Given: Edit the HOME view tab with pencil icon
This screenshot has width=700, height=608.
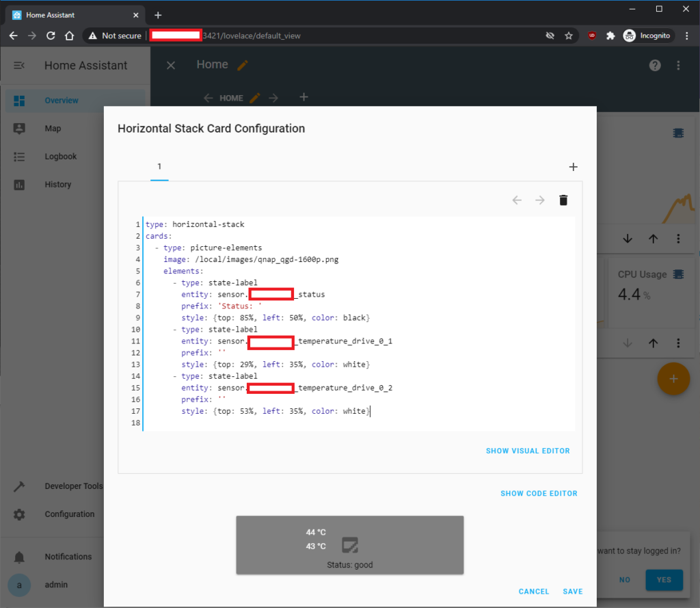Looking at the screenshot, I should click(255, 98).
